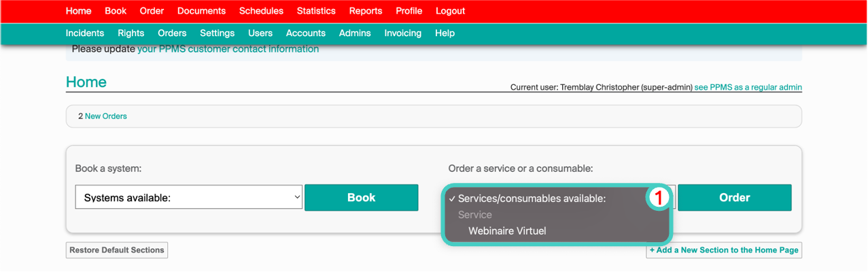Open the Rights admin menu
The width and height of the screenshot is (868, 272).
(x=131, y=33)
